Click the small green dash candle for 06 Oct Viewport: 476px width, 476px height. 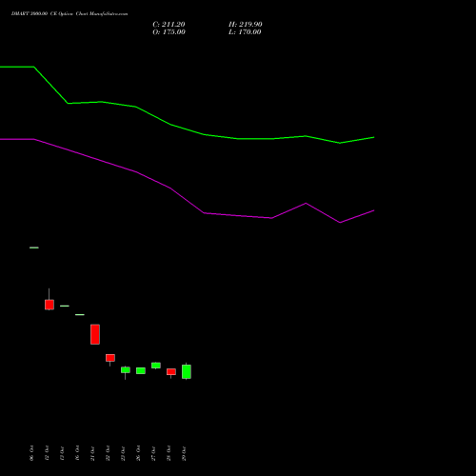pos(34,248)
